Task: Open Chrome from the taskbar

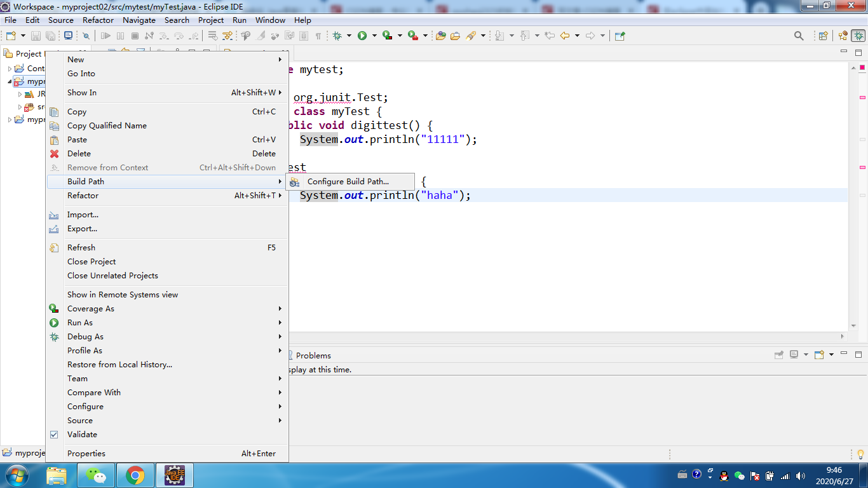Action: (135, 475)
